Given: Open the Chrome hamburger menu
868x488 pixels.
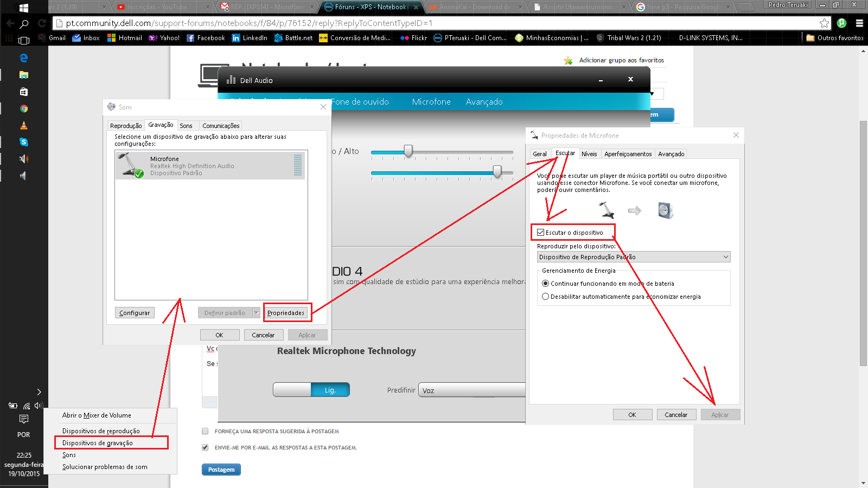Looking at the screenshot, I should pos(859,23).
